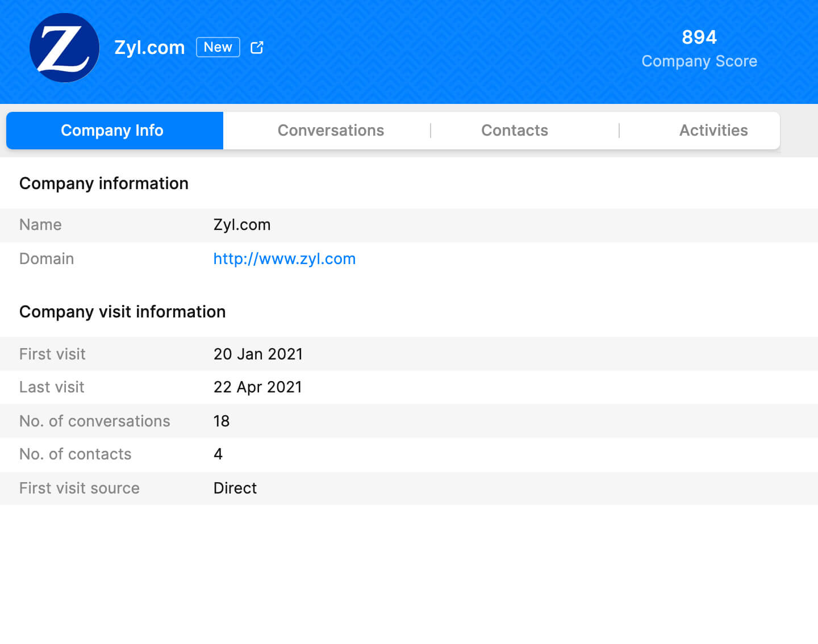Open the http://www.zyl.com domain link
Screen dimensions: 818x644
click(284, 259)
